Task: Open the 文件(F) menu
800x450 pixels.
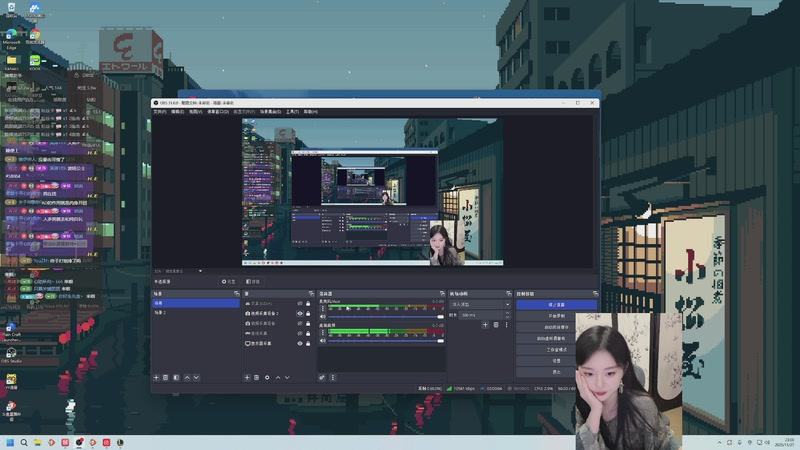Action: point(160,112)
